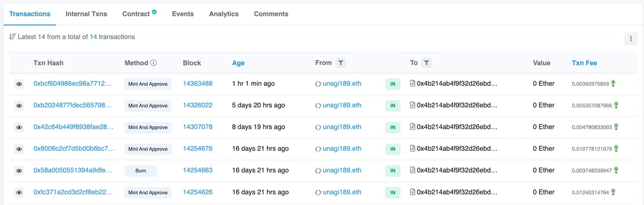Click contract file icon in block 14363488 row

click(x=412, y=84)
